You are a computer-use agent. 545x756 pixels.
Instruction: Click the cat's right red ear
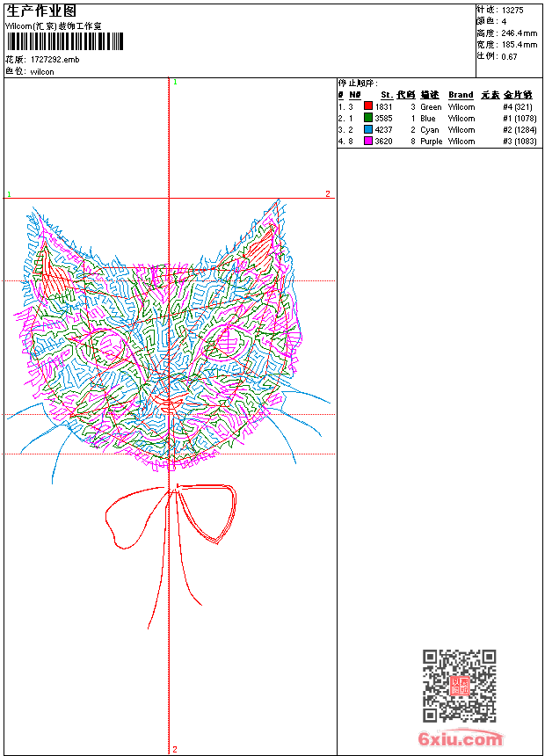261,249
